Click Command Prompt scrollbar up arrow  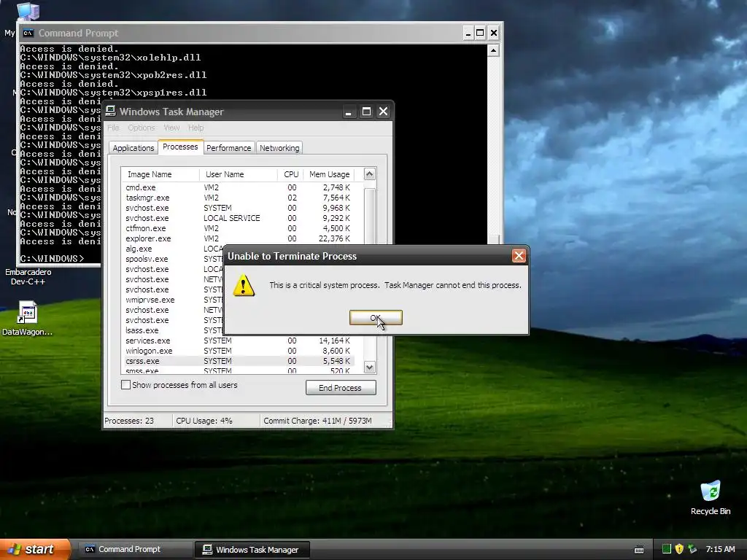click(494, 50)
